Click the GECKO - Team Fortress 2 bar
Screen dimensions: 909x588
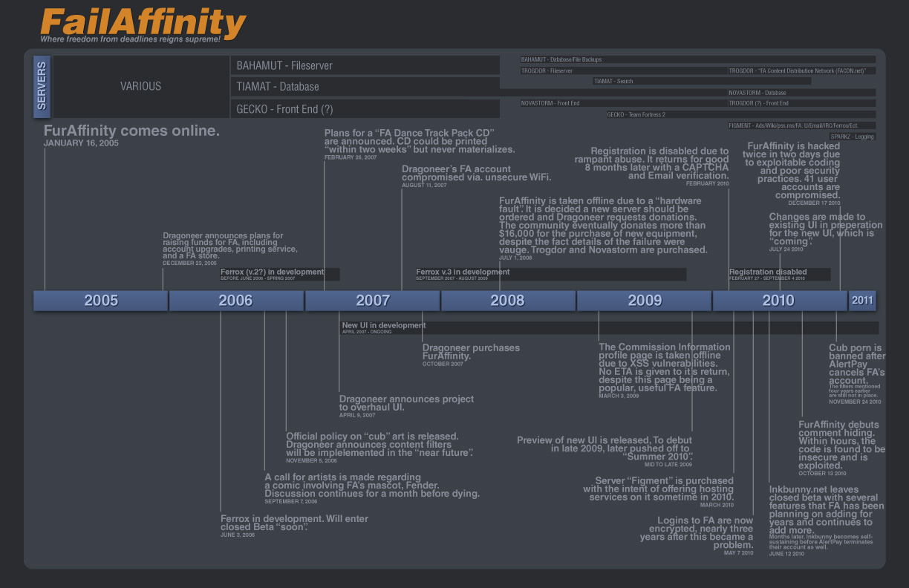point(666,114)
